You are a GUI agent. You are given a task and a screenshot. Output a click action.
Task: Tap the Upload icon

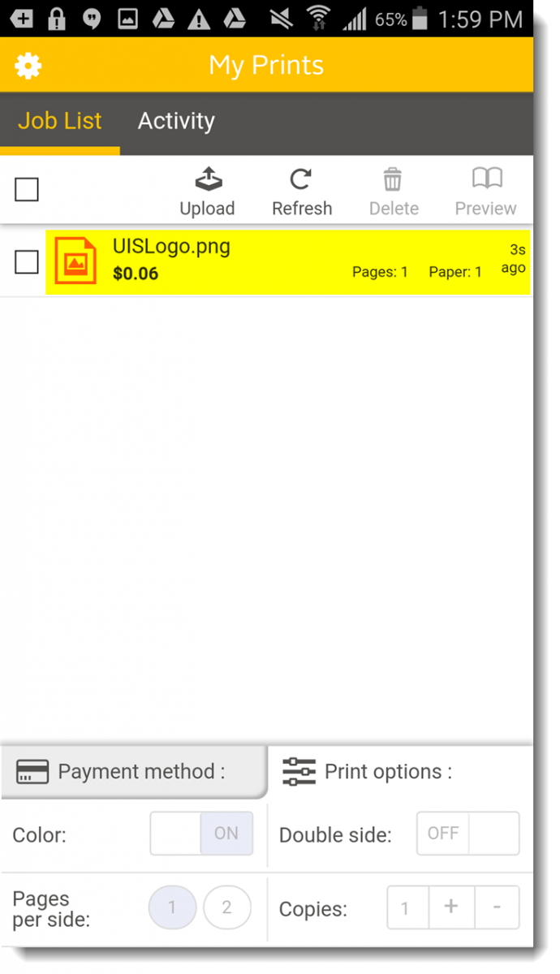(209, 179)
